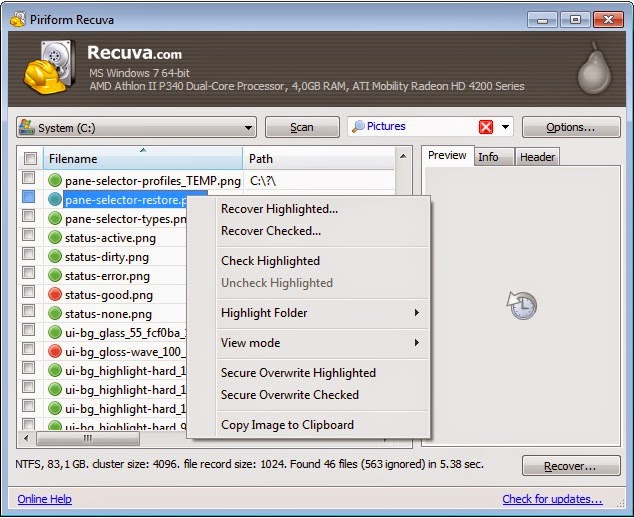Click green status dot of ui-bg_glass_55 file
Image resolution: width=634 pixels, height=518 pixels.
click(x=55, y=332)
